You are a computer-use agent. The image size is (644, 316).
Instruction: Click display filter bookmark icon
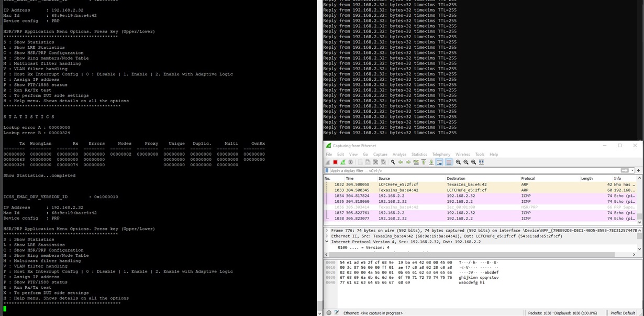[327, 170]
